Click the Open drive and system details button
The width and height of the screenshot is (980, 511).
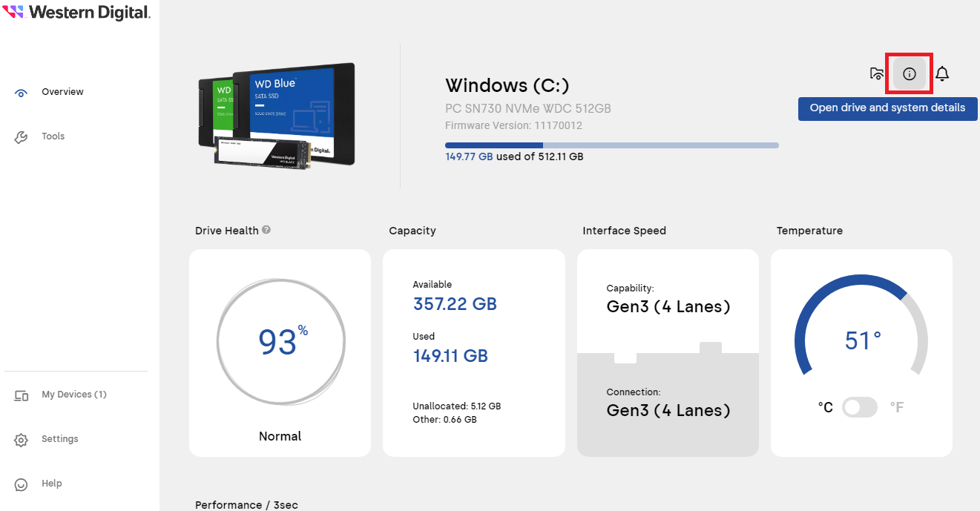[x=887, y=108]
